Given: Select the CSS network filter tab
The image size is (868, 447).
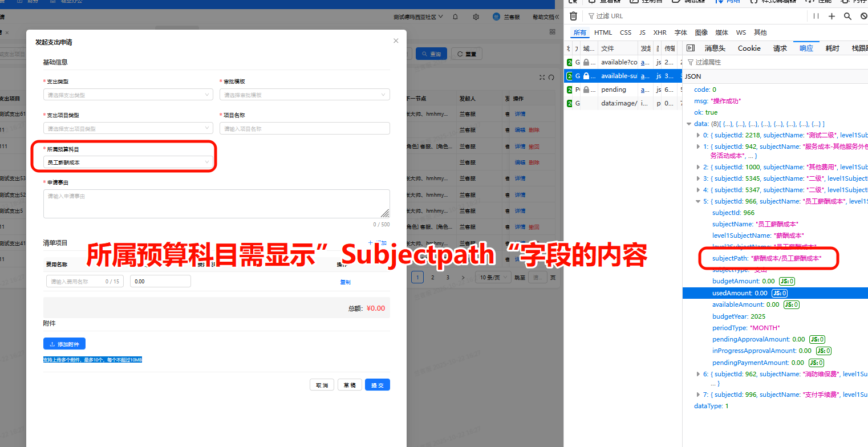Looking at the screenshot, I should (626, 32).
